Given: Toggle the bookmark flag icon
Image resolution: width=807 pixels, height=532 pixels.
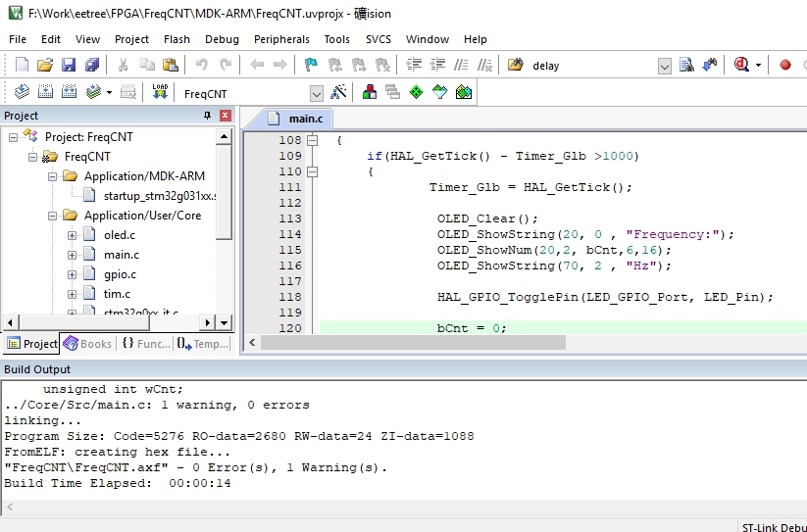Looking at the screenshot, I should tap(311, 65).
